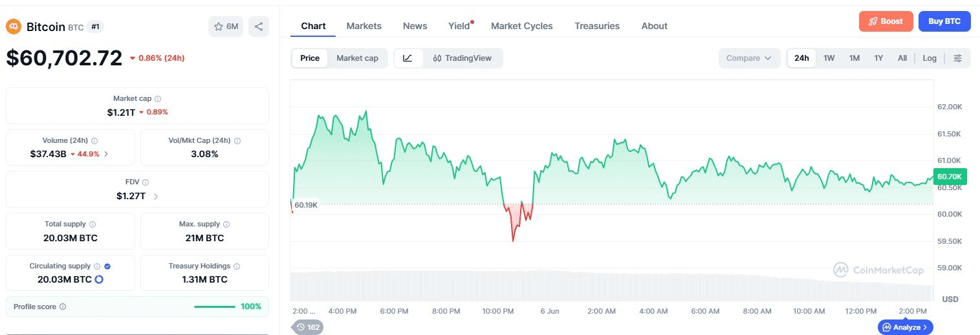The width and height of the screenshot is (980, 335).
Task: Click the $37.43B volume value
Action: click(48, 154)
